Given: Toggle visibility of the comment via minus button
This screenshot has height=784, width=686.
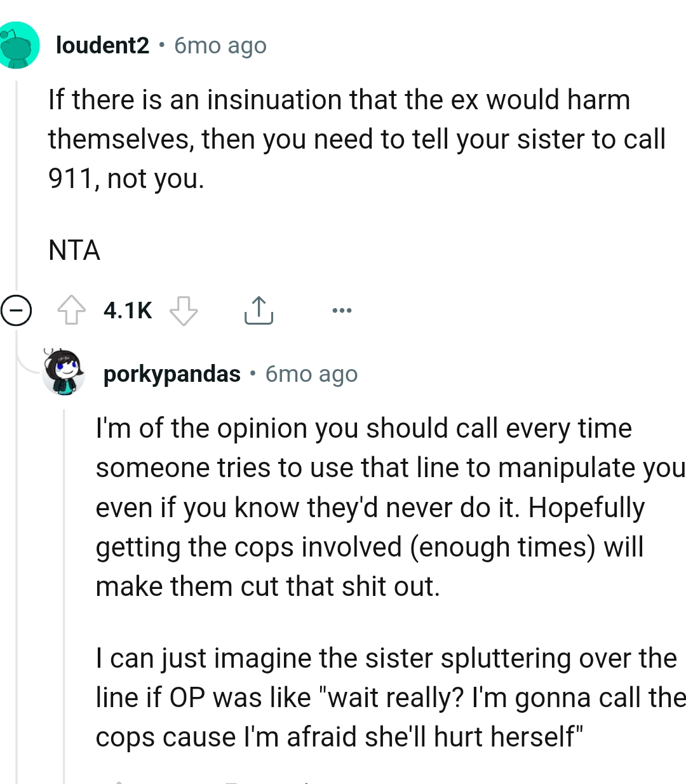Looking at the screenshot, I should (x=17, y=311).
